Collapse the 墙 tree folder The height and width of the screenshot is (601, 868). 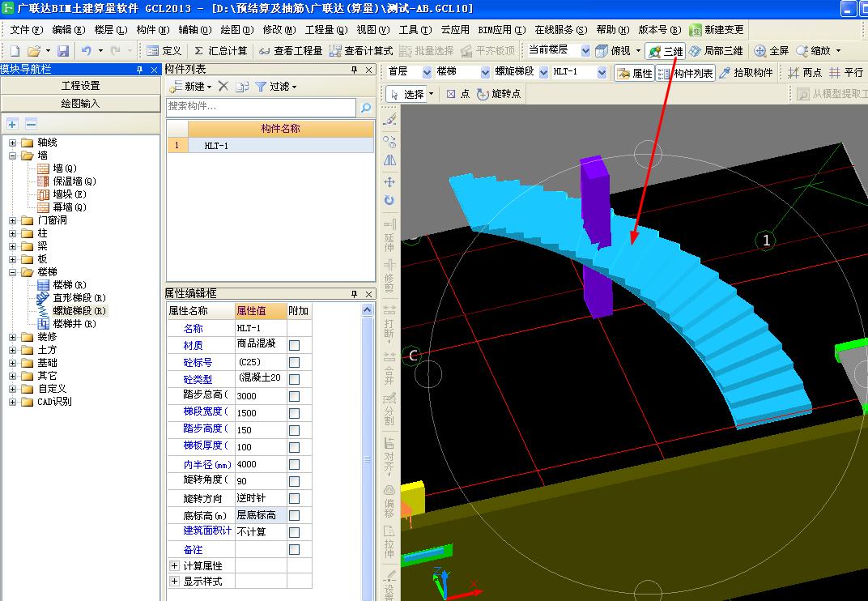tap(13, 156)
